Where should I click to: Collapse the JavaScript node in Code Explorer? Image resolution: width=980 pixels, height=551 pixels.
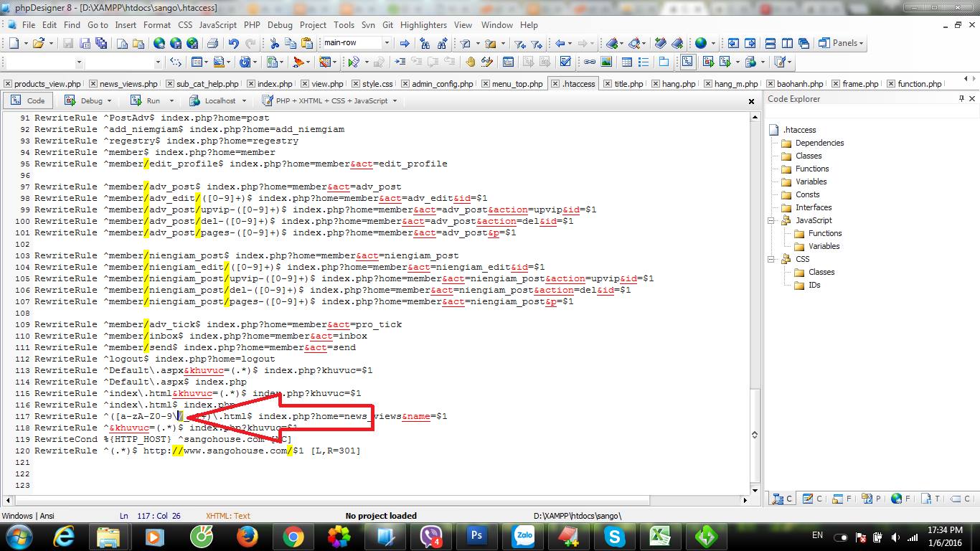click(x=772, y=220)
